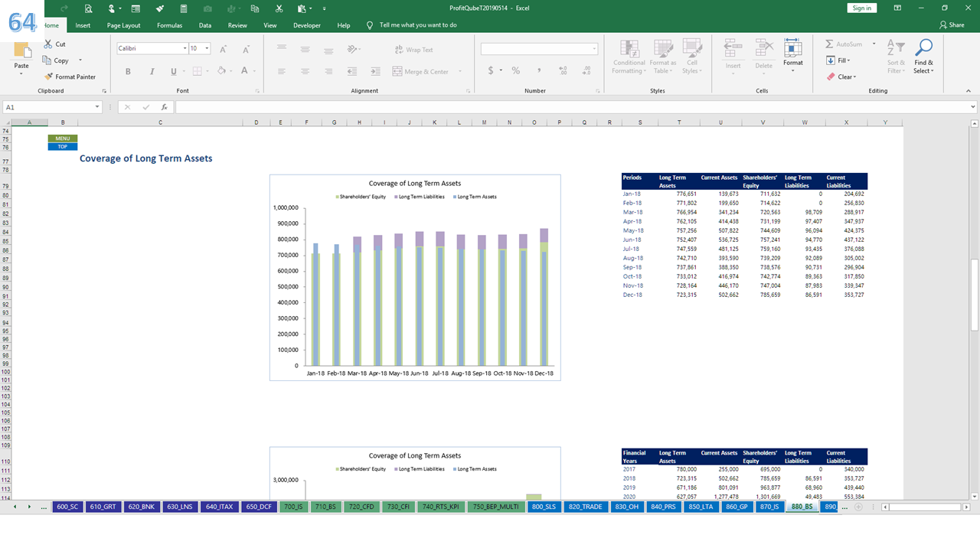Click the Select All corner triangle
This screenshot has width=980, height=551.
pyautogui.click(x=6, y=122)
